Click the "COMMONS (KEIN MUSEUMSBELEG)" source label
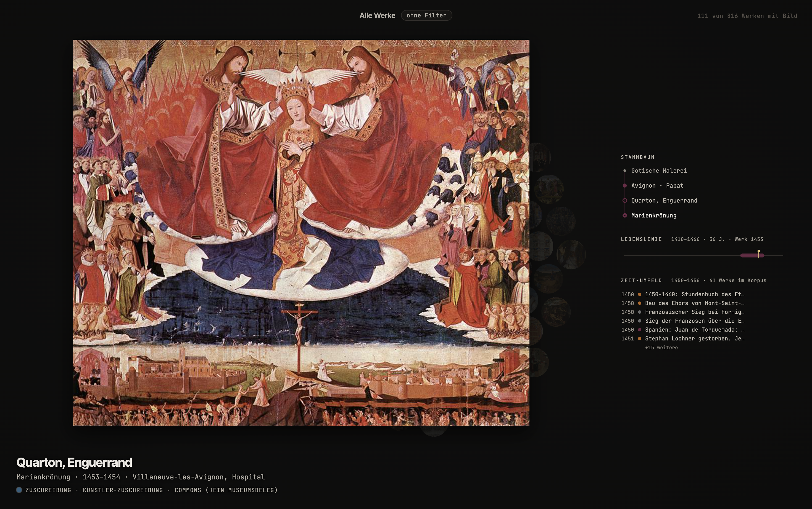 point(226,490)
